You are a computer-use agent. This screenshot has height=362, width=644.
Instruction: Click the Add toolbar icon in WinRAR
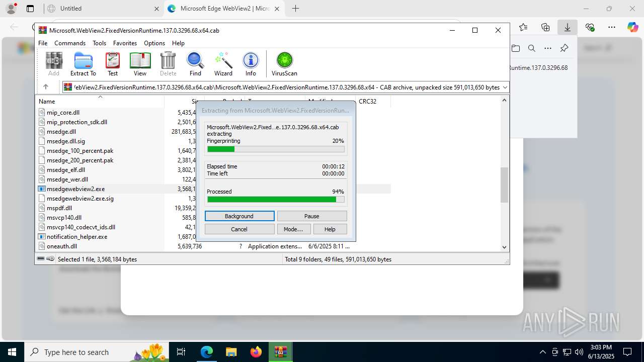click(54, 64)
